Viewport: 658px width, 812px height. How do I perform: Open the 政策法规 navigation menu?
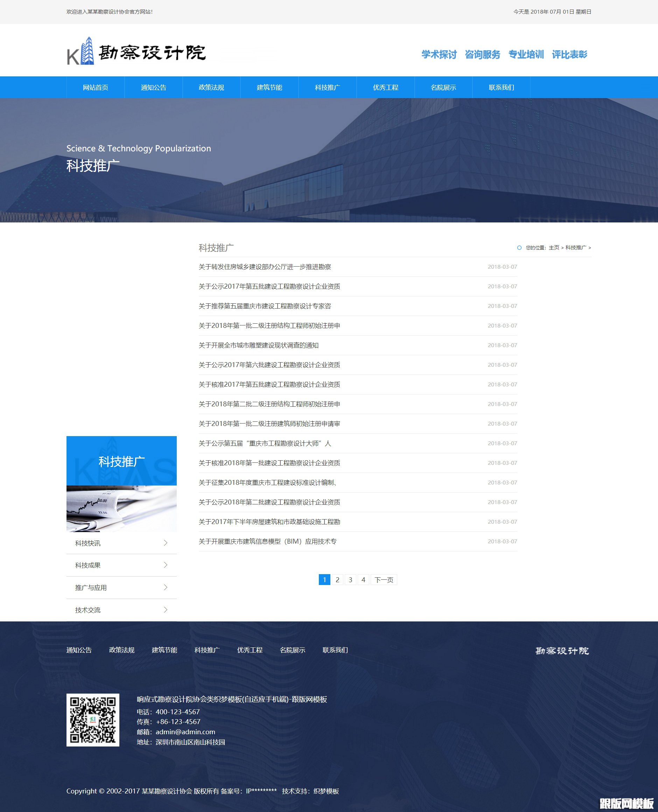(211, 87)
